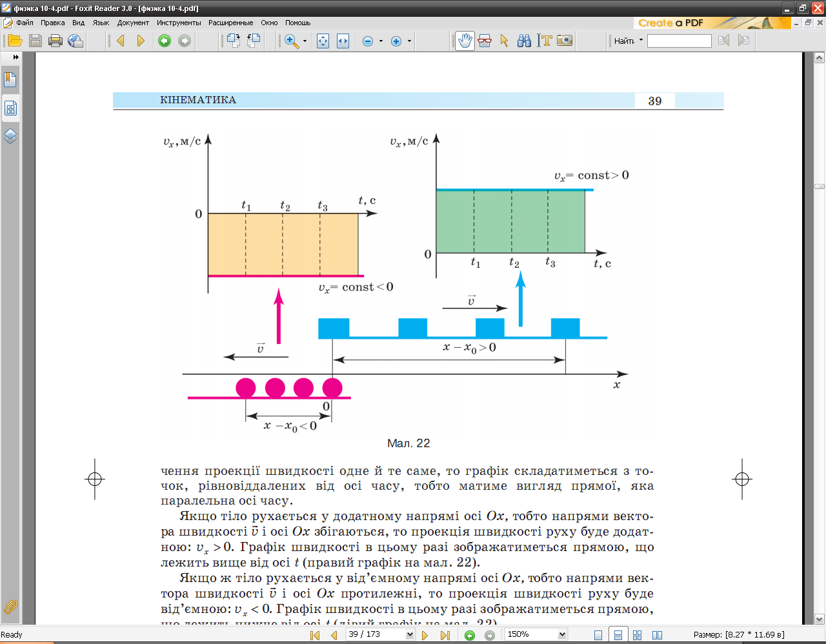Viewport: 826px width, 644px height.
Task: Click the Open file folder icon
Action: [x=15, y=41]
